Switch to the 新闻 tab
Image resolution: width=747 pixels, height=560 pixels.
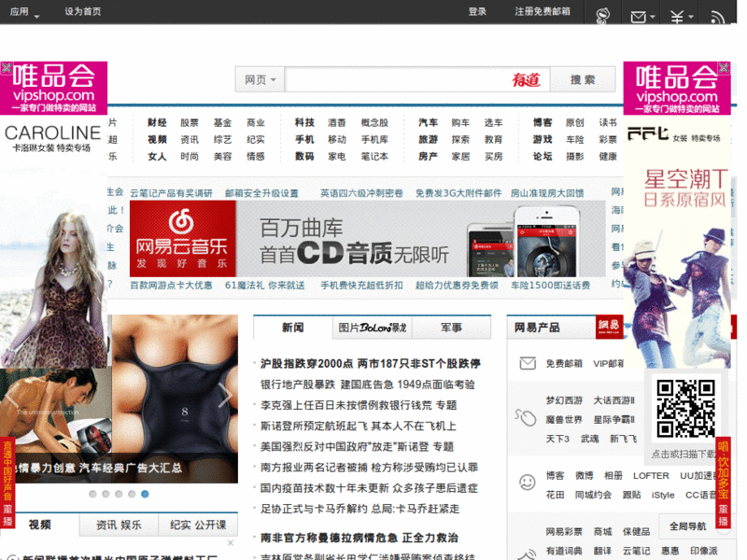[x=292, y=328]
